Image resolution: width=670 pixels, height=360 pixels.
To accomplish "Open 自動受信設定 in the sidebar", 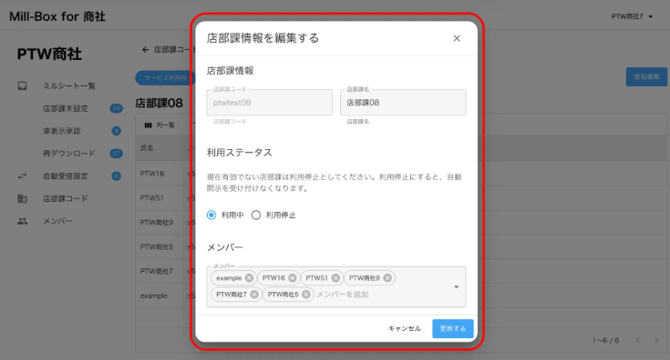I will tap(65, 176).
